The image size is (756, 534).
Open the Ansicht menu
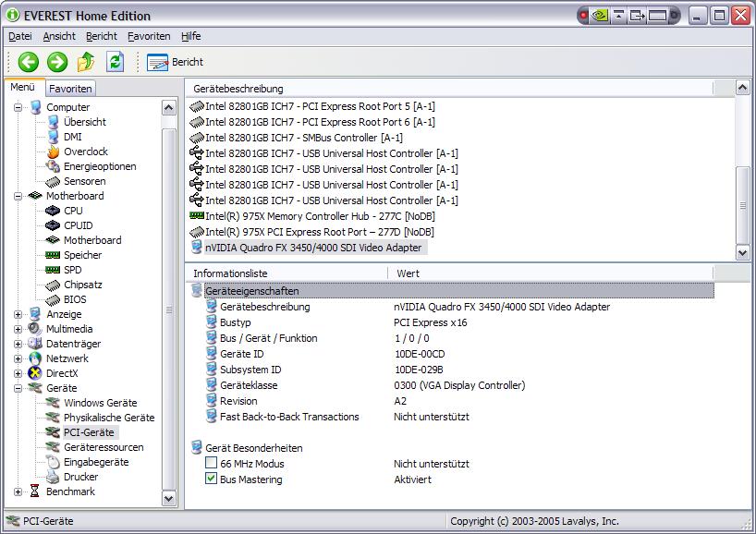click(59, 36)
